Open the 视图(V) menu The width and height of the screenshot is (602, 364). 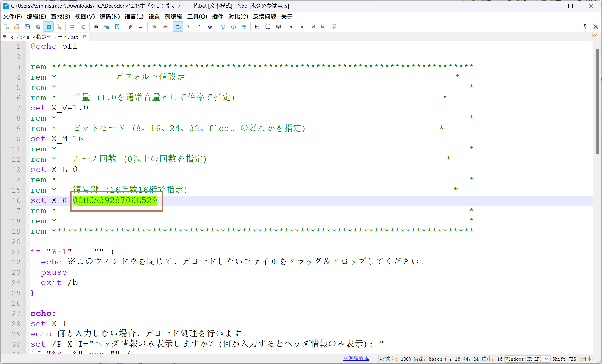(85, 17)
